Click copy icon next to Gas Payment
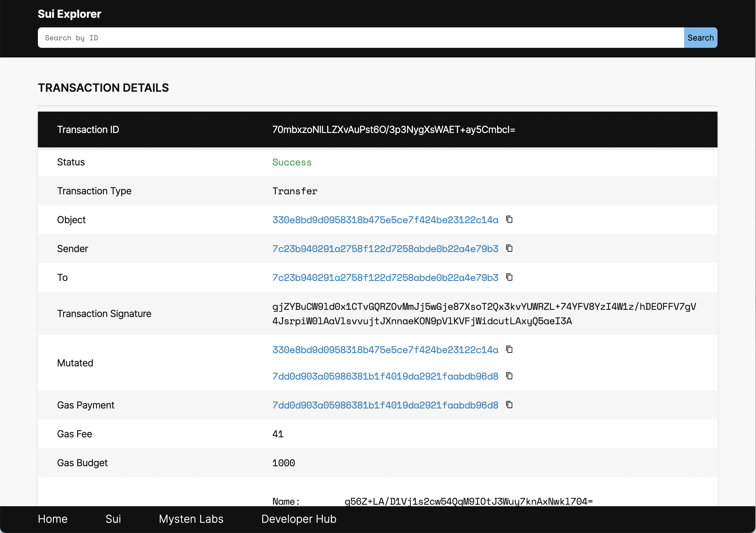 [509, 404]
